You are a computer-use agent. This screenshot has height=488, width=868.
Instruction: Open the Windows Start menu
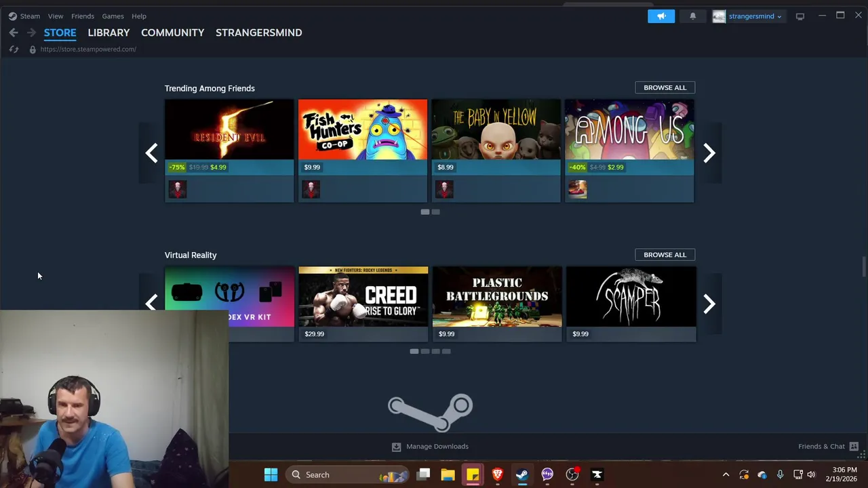pyautogui.click(x=271, y=475)
